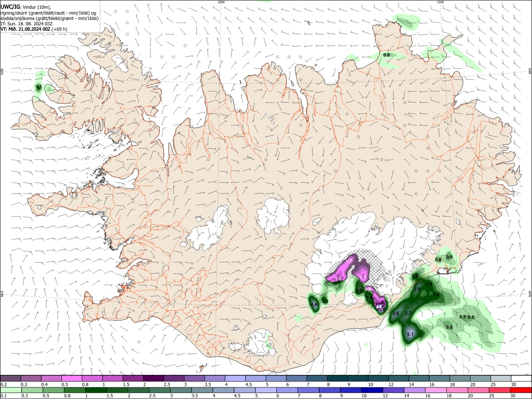Click the white 0.7 snowfall value
Viewport: 532px width, 399px height.
pyautogui.click(x=350, y=261)
